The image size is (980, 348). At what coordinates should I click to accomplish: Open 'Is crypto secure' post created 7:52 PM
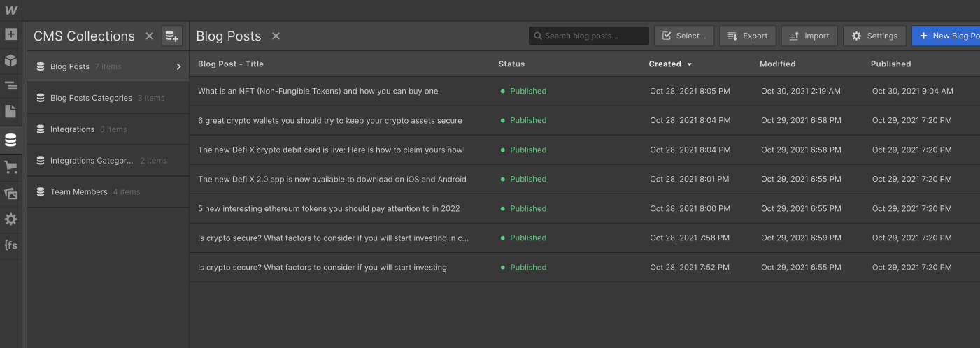(x=322, y=267)
